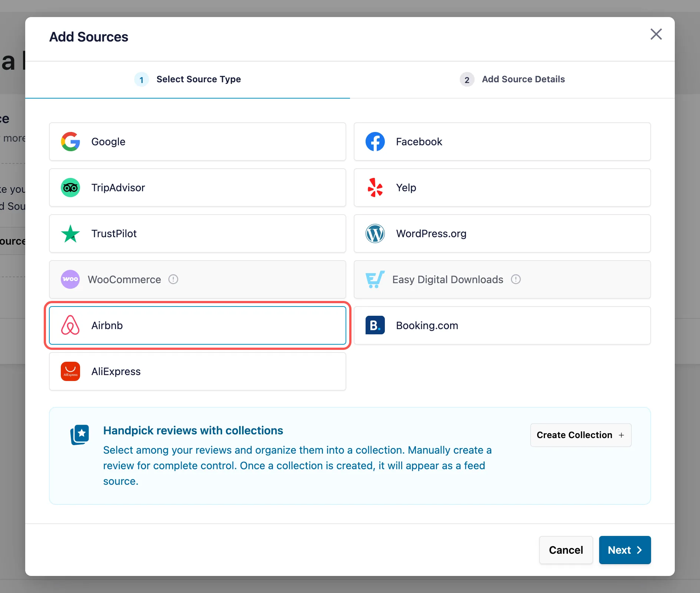Click the step 1 number badge
This screenshot has height=593, width=700.
[x=142, y=80]
